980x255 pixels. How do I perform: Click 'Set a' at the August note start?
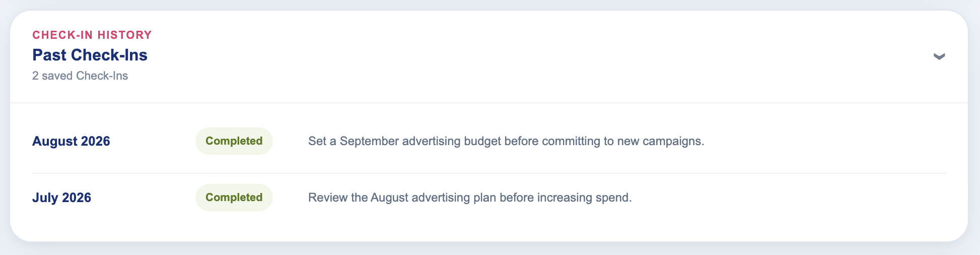322,141
